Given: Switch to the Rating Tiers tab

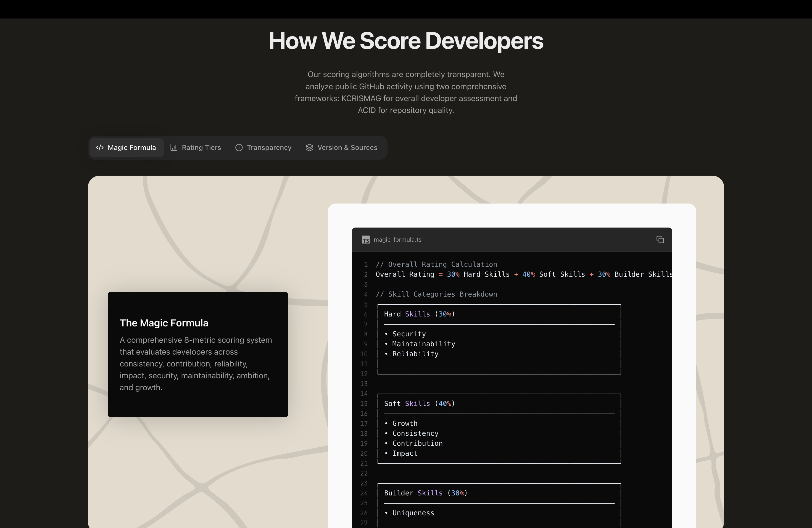Looking at the screenshot, I should [x=201, y=148].
